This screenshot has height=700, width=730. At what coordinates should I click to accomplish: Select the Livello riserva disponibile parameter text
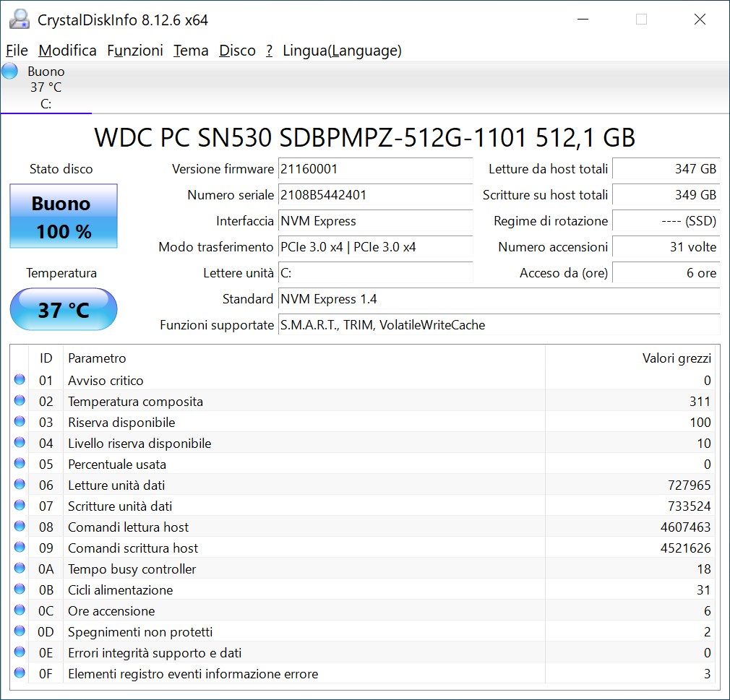point(139,444)
